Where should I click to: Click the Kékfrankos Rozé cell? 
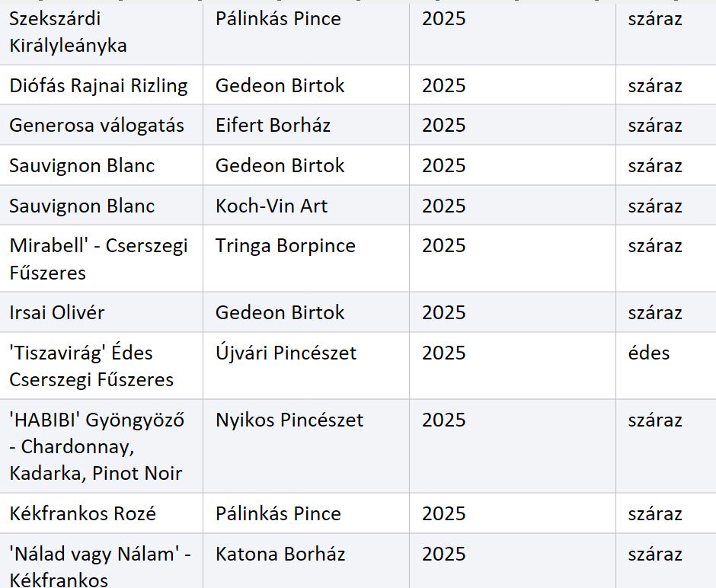pos(101,513)
